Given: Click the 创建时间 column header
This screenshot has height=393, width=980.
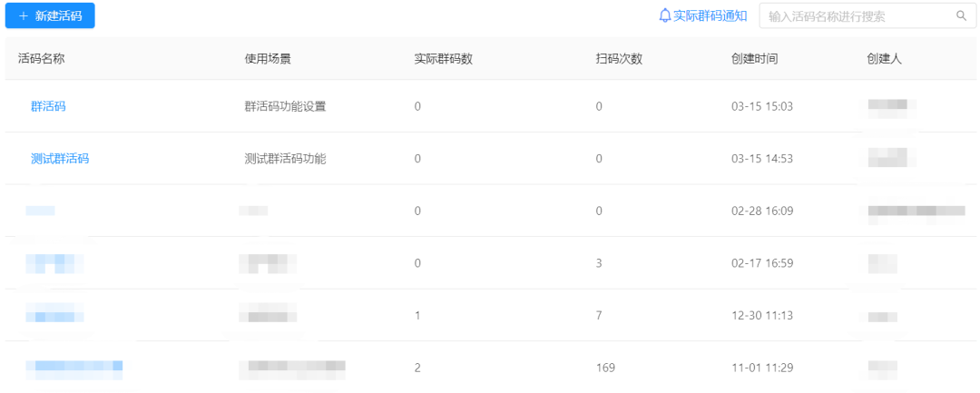Looking at the screenshot, I should (754, 59).
